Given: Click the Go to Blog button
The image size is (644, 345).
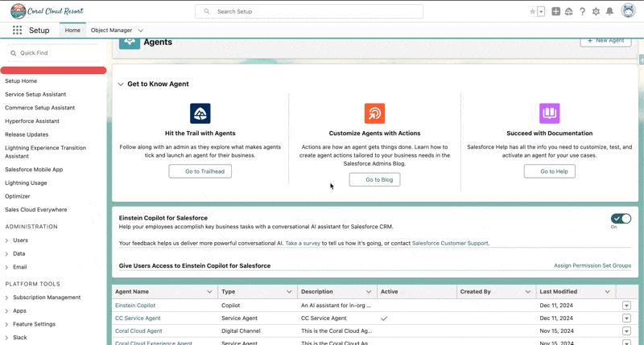Looking at the screenshot, I should 374,179.
